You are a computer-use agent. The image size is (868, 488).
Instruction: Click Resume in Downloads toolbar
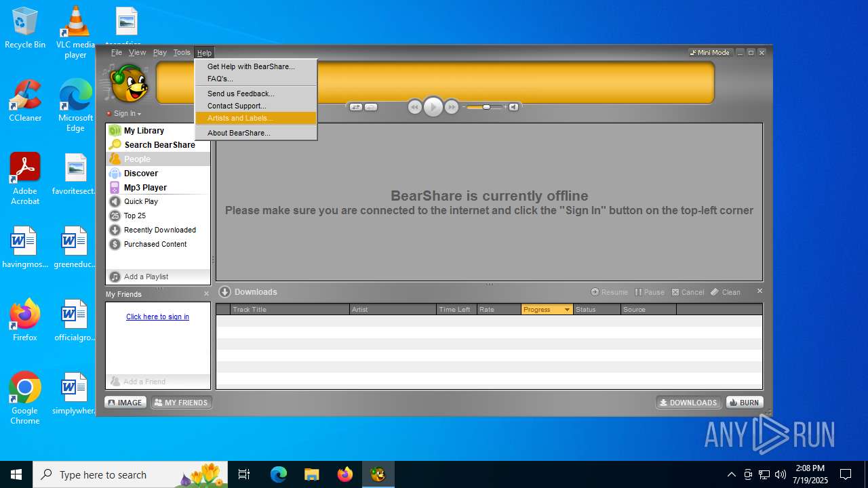coord(609,292)
